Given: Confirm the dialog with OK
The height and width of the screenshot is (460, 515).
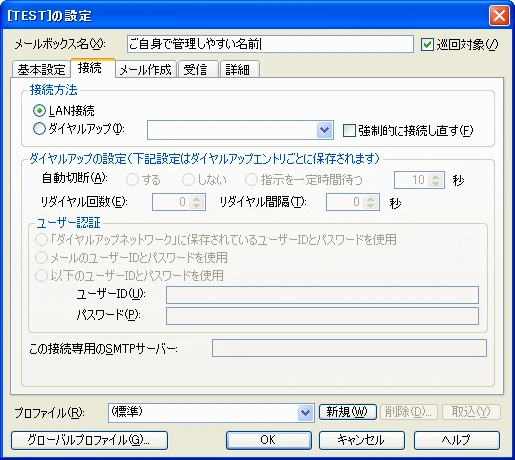Looking at the screenshot, I should (x=269, y=440).
